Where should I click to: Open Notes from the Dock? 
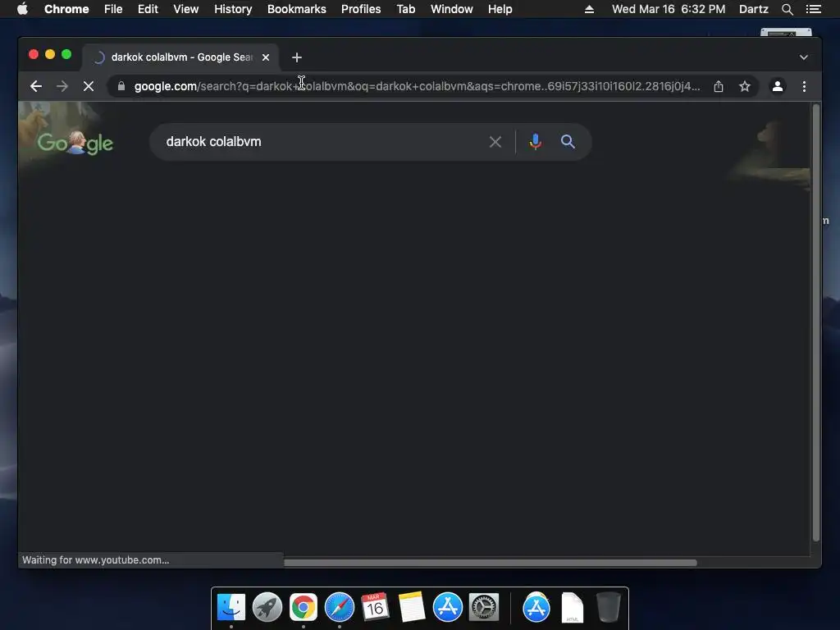pyautogui.click(x=412, y=607)
